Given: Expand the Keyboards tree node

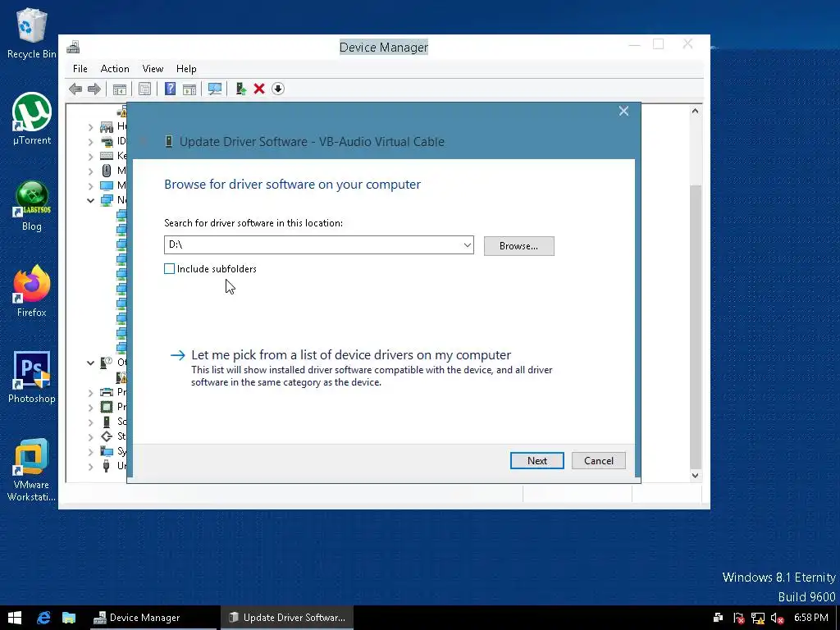Looking at the screenshot, I should 90,157.
